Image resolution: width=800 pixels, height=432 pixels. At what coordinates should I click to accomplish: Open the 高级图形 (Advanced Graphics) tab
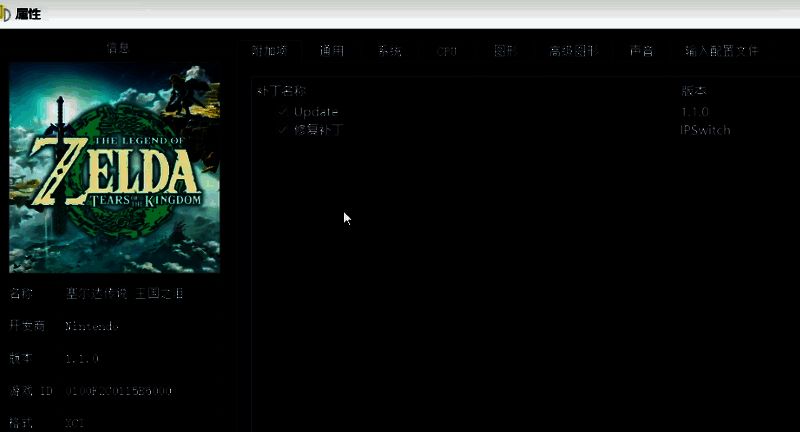pyautogui.click(x=574, y=50)
